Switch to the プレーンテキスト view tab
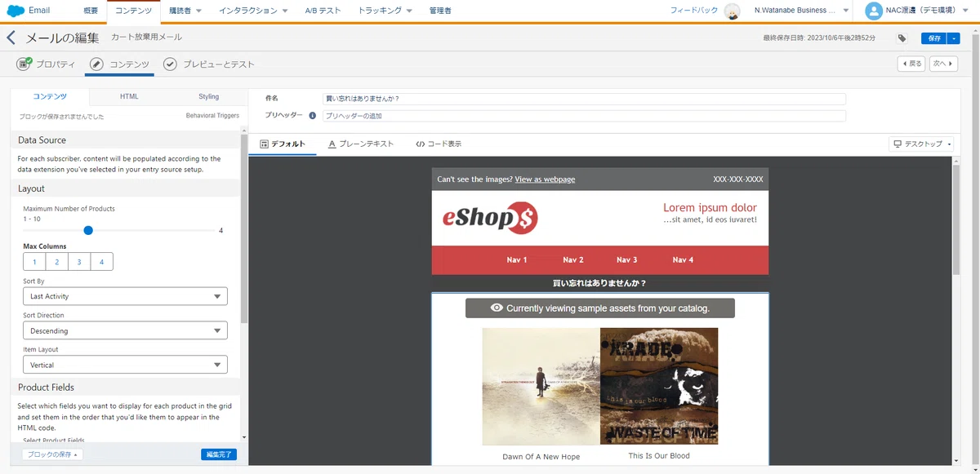Viewport: 980px width, 474px height. pyautogui.click(x=361, y=144)
